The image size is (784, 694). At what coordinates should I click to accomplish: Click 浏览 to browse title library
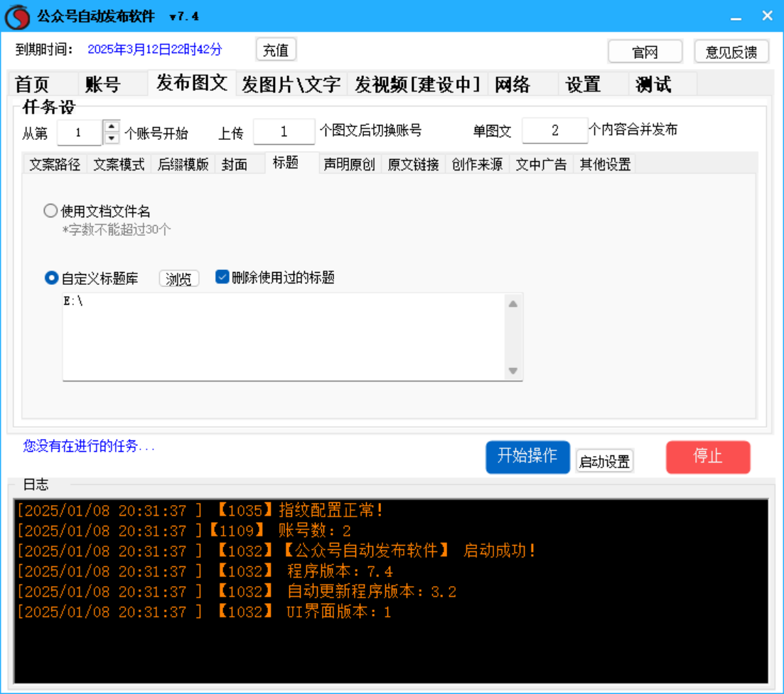point(179,278)
